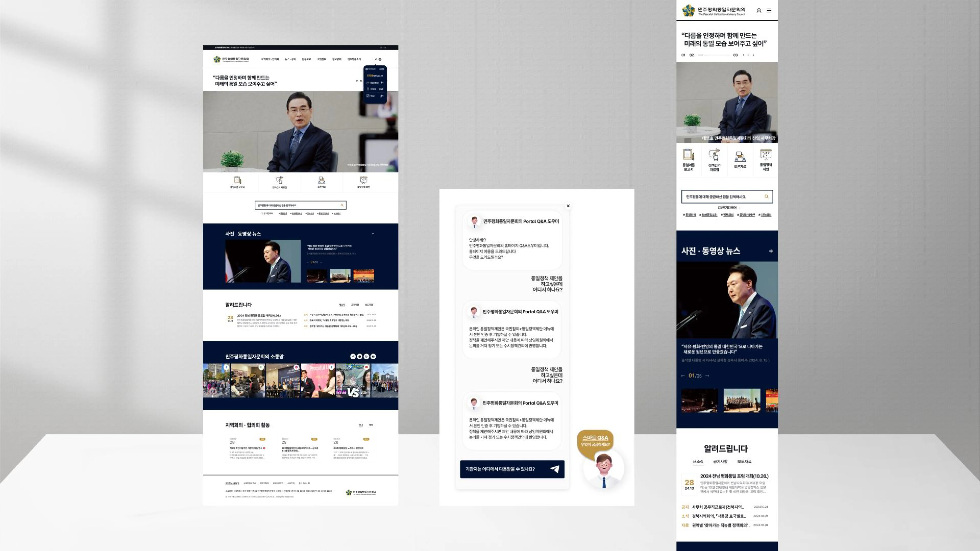Screen dimensions: 980x551
Task: Click the send paper-plane icon in chat
Action: 555,469
